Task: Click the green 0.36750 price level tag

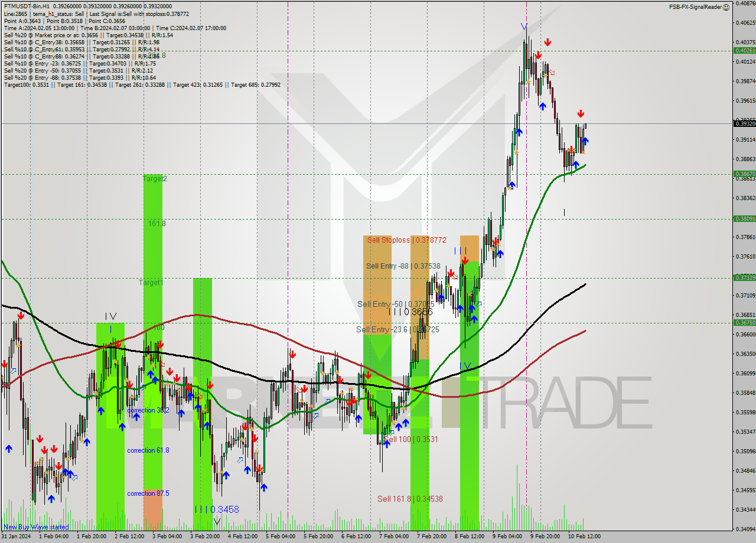Action: 744,322
